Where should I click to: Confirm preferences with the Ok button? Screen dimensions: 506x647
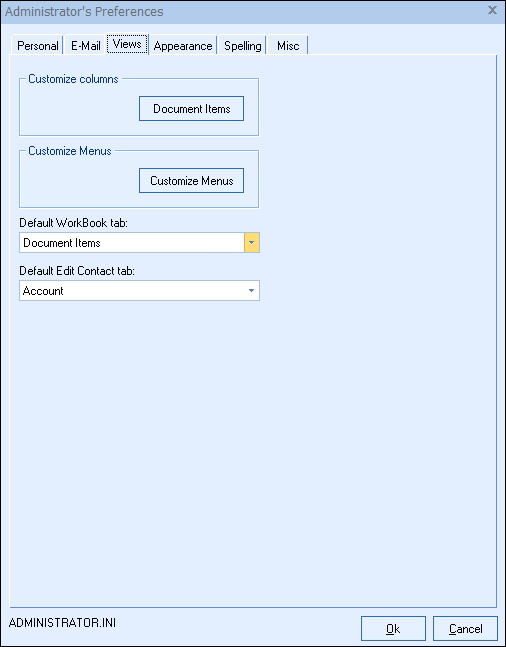393,629
